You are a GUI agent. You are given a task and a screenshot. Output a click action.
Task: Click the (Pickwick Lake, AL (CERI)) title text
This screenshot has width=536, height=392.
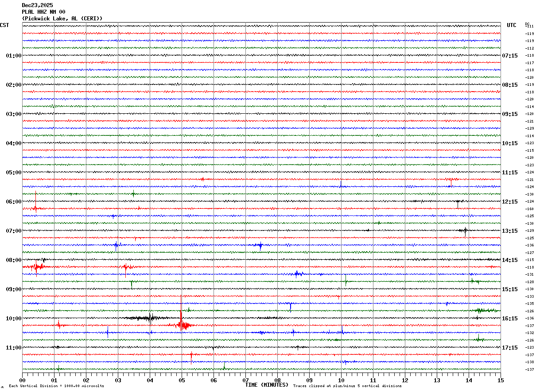(62, 19)
